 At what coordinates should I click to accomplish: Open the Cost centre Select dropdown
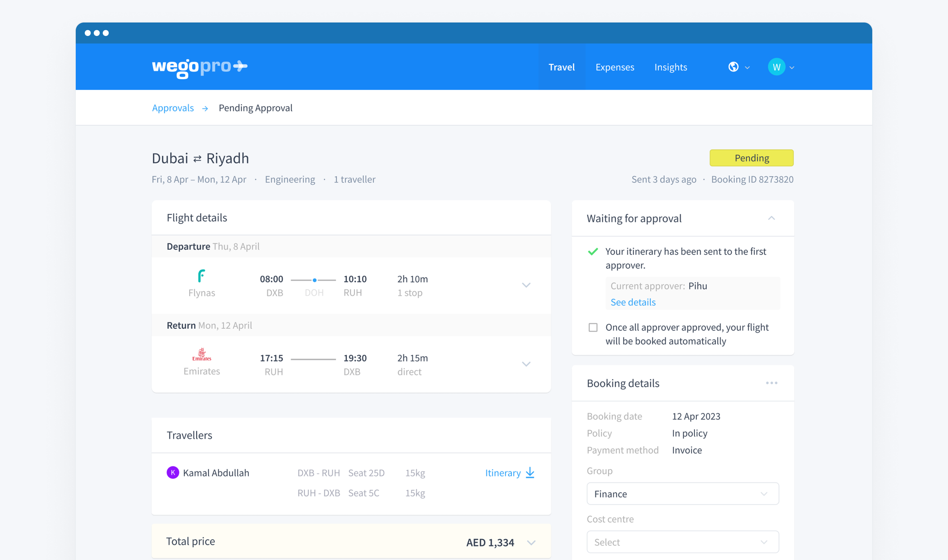(683, 542)
